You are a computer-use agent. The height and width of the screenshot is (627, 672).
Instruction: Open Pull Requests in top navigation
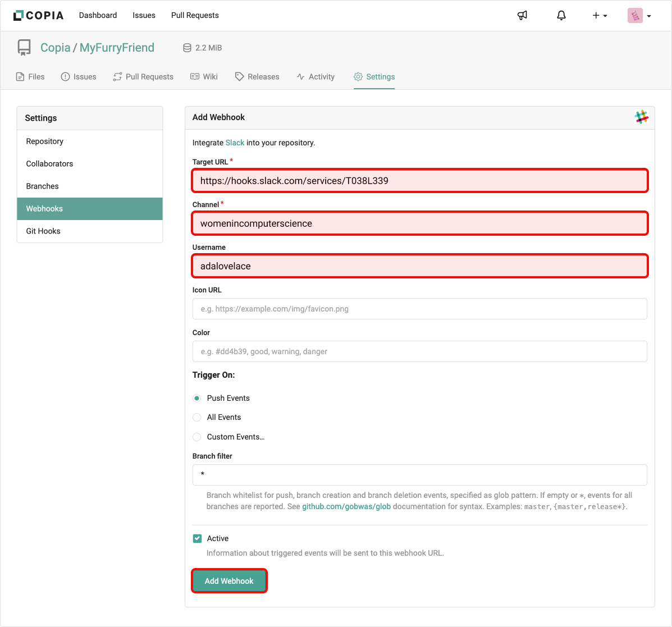pyautogui.click(x=195, y=15)
